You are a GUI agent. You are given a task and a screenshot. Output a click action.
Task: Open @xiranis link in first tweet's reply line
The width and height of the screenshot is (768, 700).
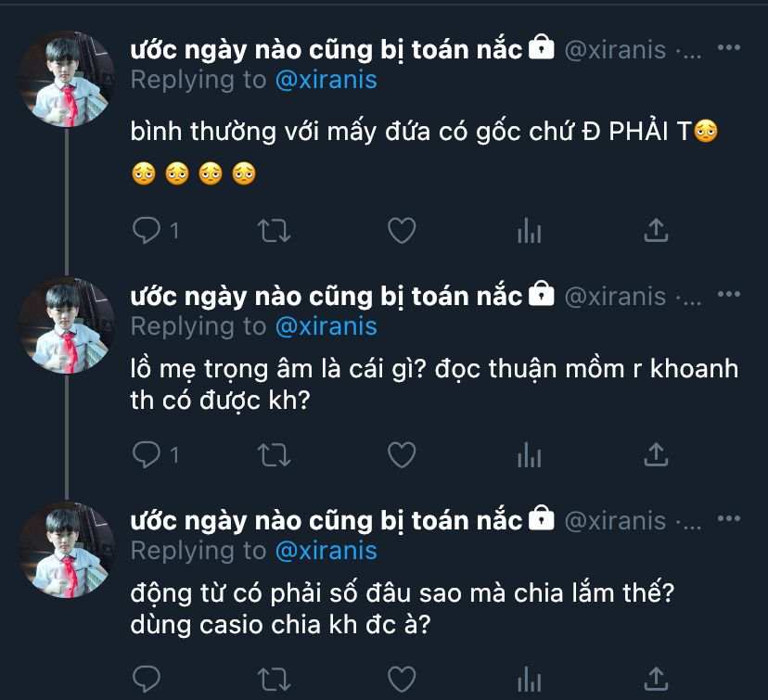coord(326,80)
